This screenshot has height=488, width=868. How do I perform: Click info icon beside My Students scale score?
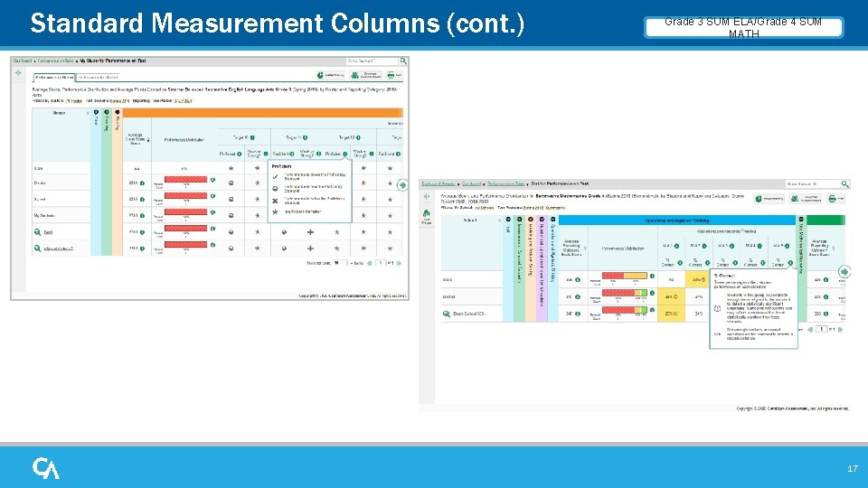tap(142, 216)
